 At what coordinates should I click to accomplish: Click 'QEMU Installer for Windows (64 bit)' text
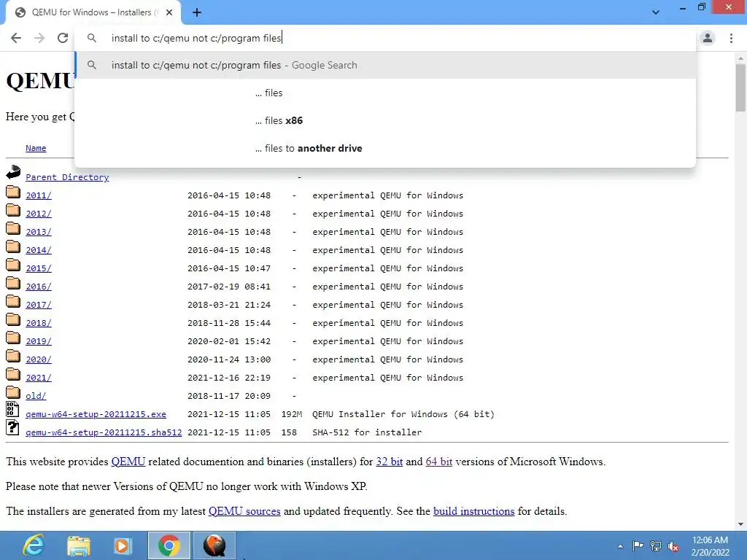click(403, 414)
